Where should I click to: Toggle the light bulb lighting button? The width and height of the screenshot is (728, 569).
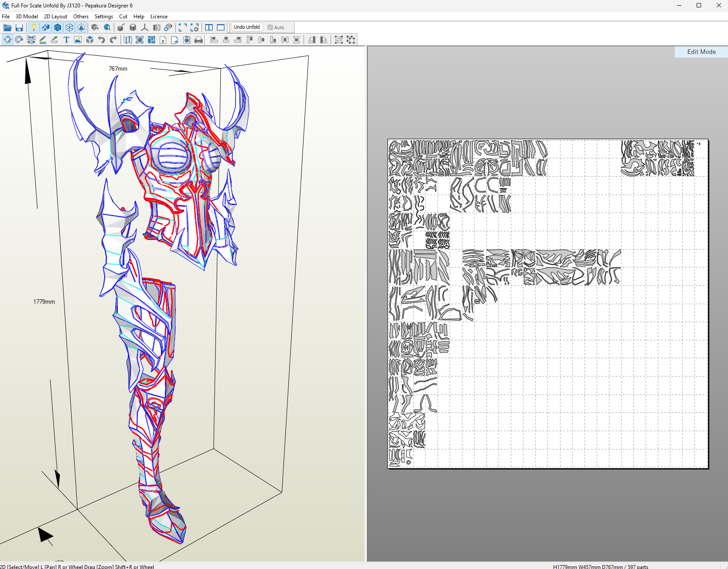(x=34, y=27)
